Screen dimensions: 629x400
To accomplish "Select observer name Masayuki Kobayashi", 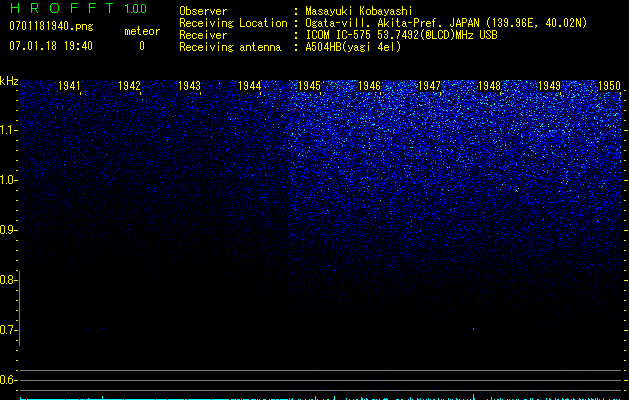I will click(359, 11).
